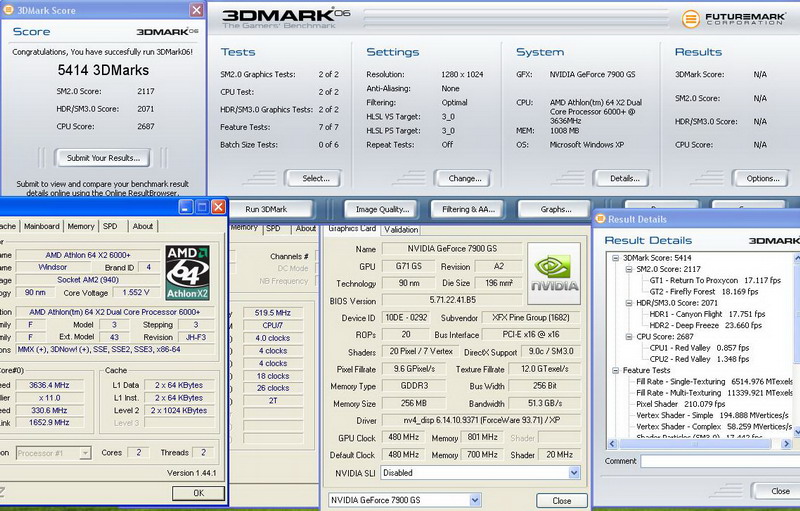This screenshot has width=800, height=511.
Task: Collapse the CPU Score: 2687 node
Action: [629, 337]
